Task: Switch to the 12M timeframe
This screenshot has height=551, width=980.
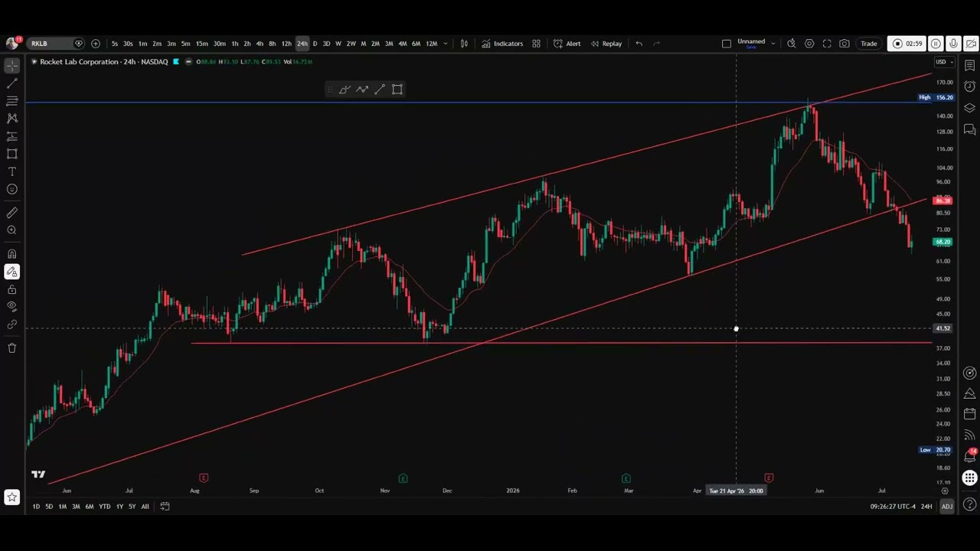Action: point(431,44)
